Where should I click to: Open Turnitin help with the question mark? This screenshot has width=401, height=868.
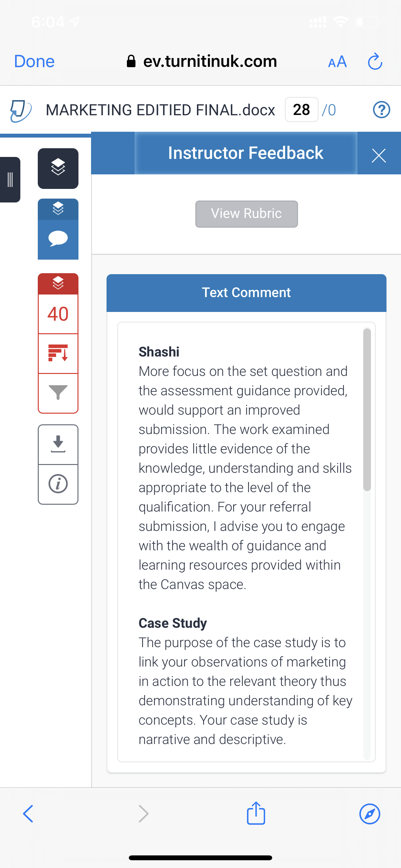point(381,110)
